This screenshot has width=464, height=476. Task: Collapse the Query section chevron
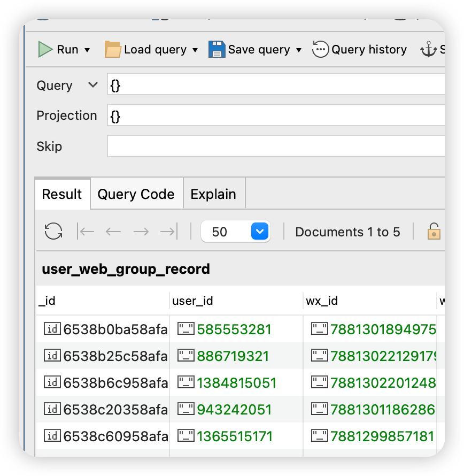pyautogui.click(x=93, y=85)
